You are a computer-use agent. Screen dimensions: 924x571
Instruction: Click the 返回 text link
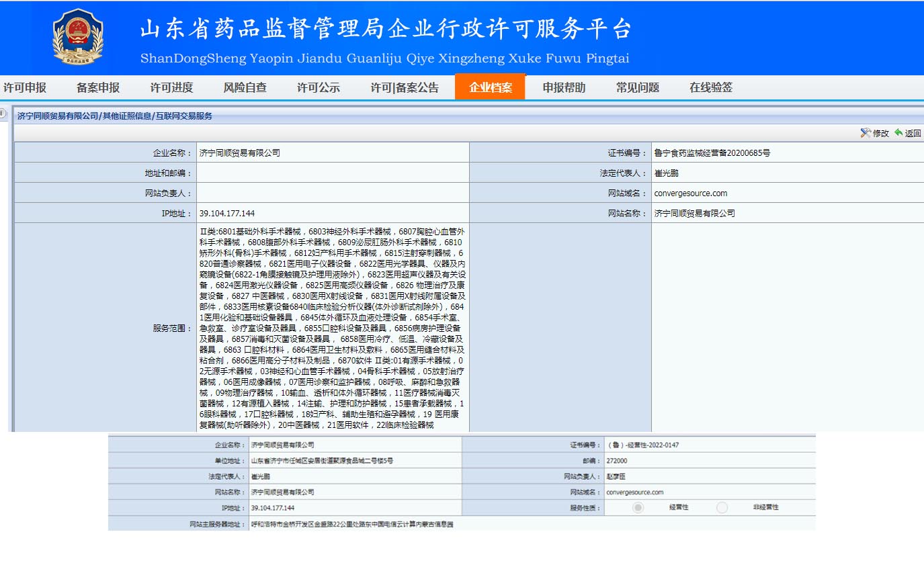913,134
